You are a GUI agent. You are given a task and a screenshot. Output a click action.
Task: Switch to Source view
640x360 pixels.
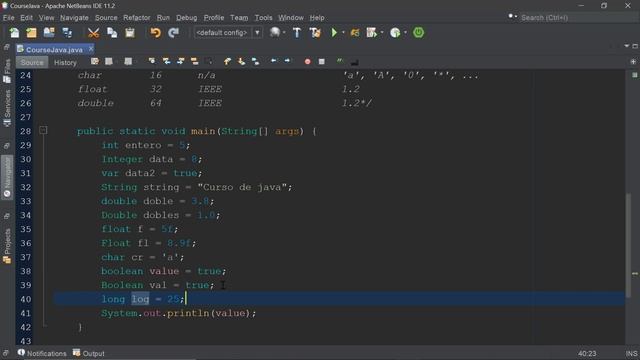32,62
